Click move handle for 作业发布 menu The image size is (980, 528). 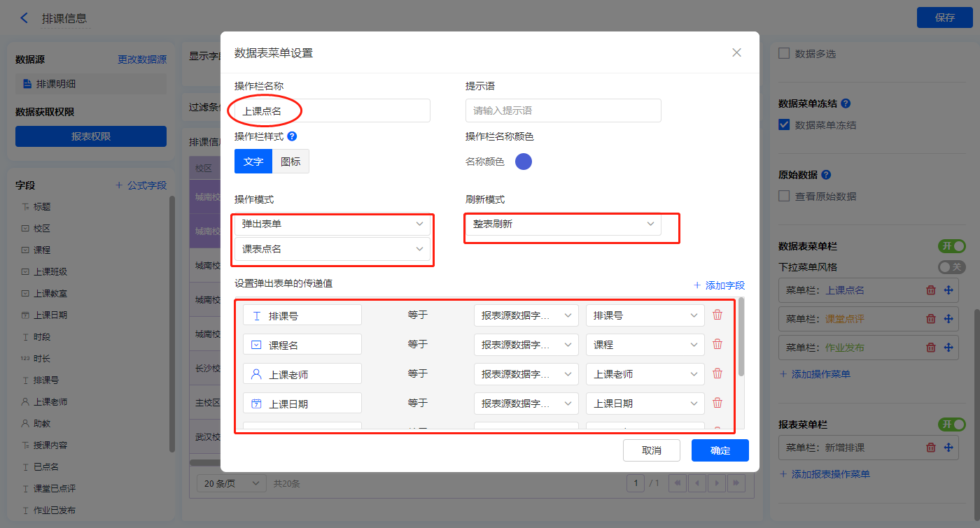point(948,348)
